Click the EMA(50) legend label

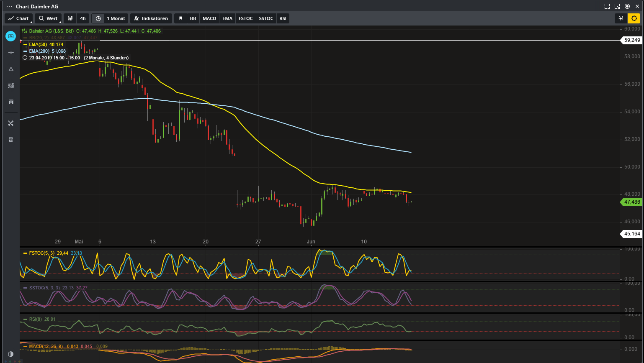[39, 44]
